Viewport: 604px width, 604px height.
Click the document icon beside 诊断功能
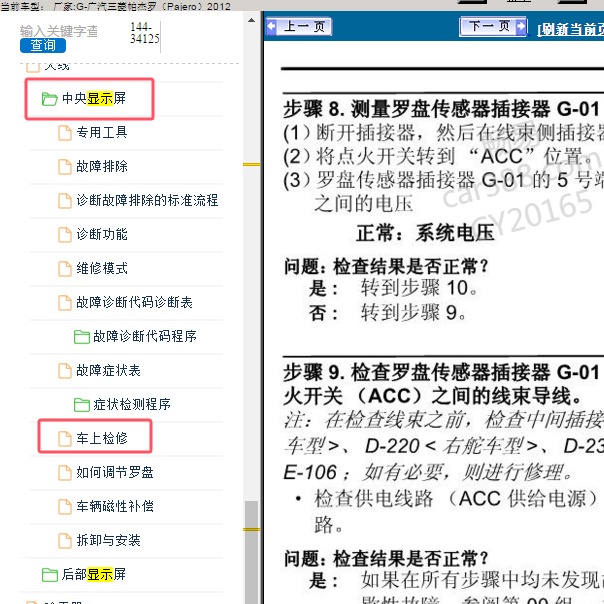coord(65,235)
